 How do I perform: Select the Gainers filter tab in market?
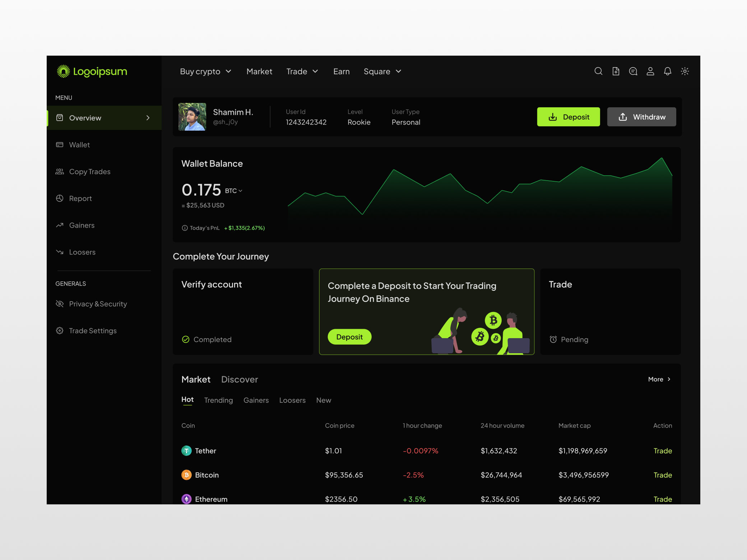(x=256, y=400)
